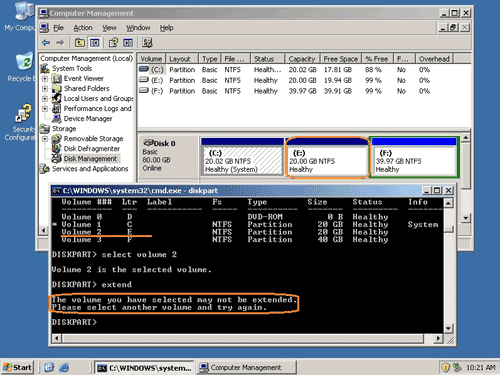Sort by the Capacity column header
This screenshot has height=375, width=500.
tap(302, 59)
